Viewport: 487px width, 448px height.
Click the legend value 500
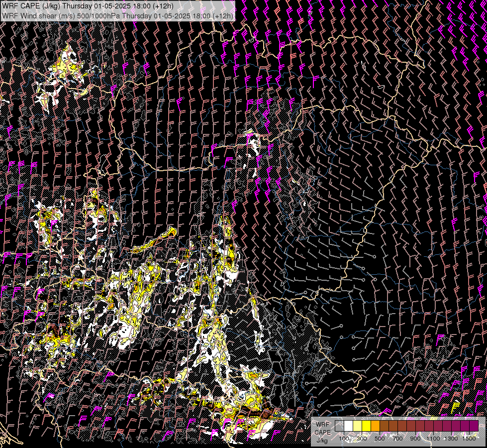point(380,439)
